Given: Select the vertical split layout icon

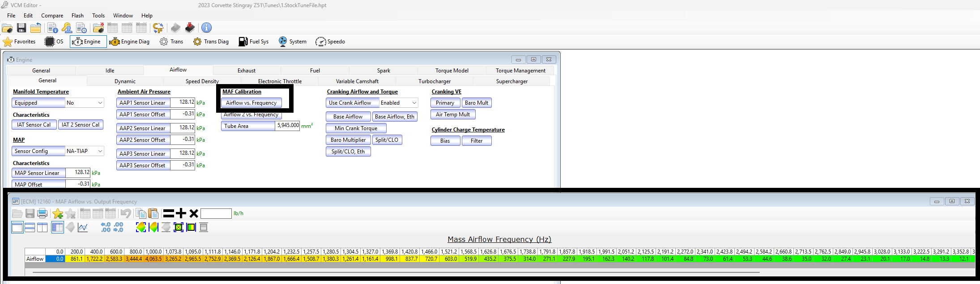Looking at the screenshot, I should 43,227.
